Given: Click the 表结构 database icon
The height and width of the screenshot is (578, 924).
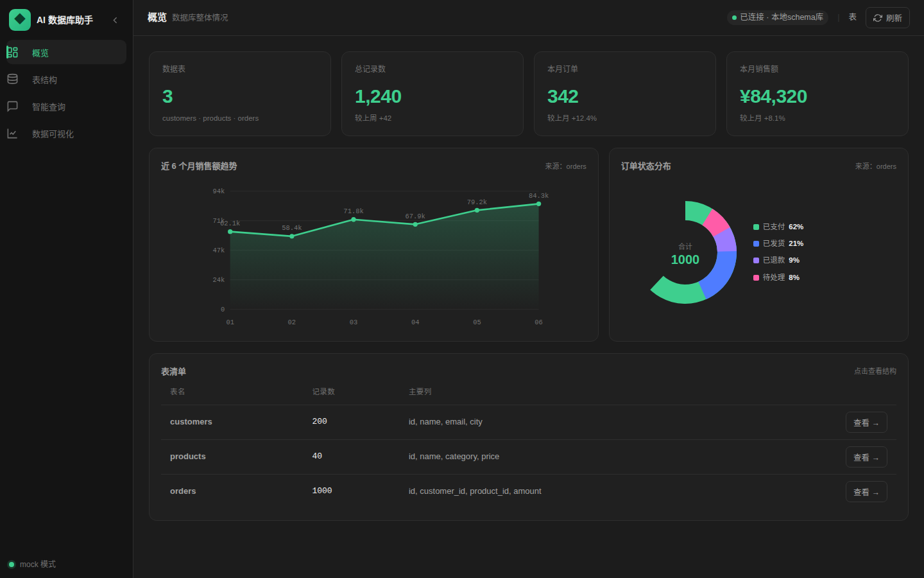Looking at the screenshot, I should point(12,79).
